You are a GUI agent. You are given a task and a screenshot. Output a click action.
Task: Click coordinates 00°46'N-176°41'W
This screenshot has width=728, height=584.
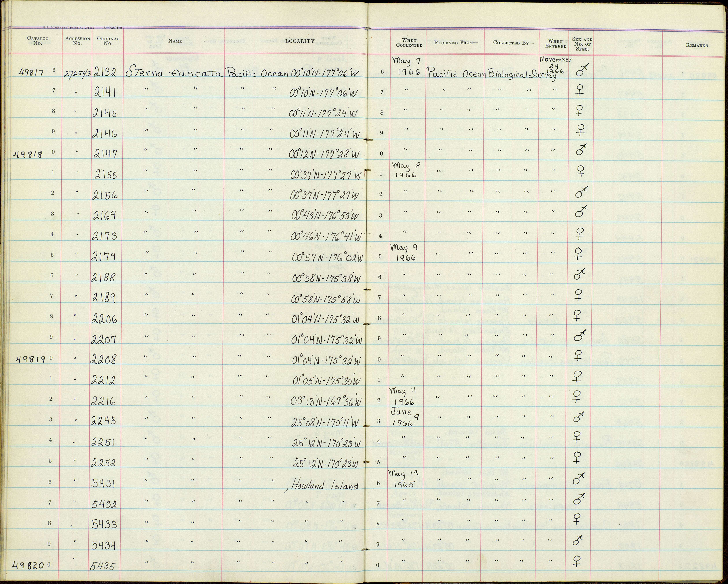[x=326, y=236]
